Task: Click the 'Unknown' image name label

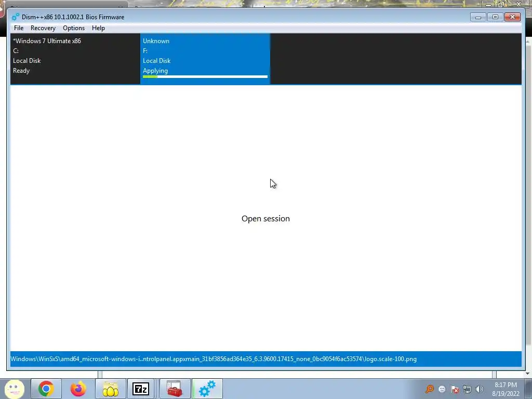Action: 156,41
